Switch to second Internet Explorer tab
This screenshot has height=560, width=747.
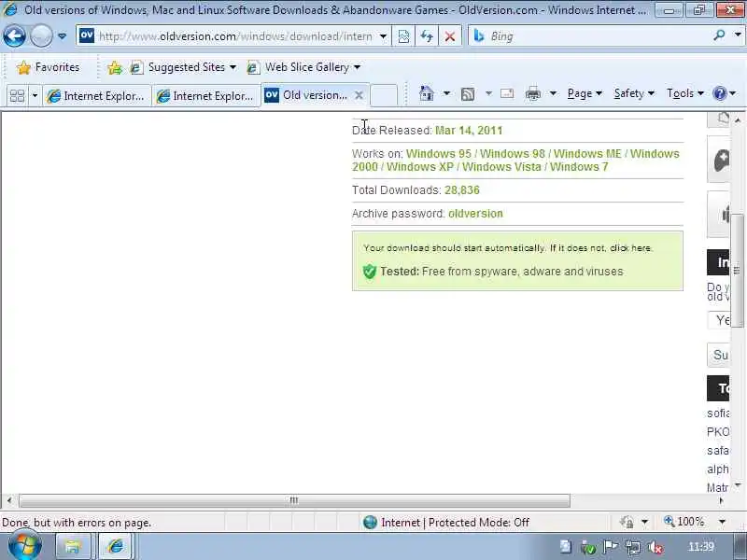[205, 96]
